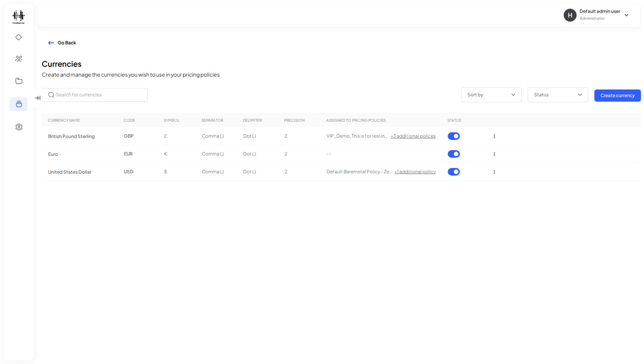Click the Precision column header
This screenshot has height=364, width=644.
tap(294, 120)
